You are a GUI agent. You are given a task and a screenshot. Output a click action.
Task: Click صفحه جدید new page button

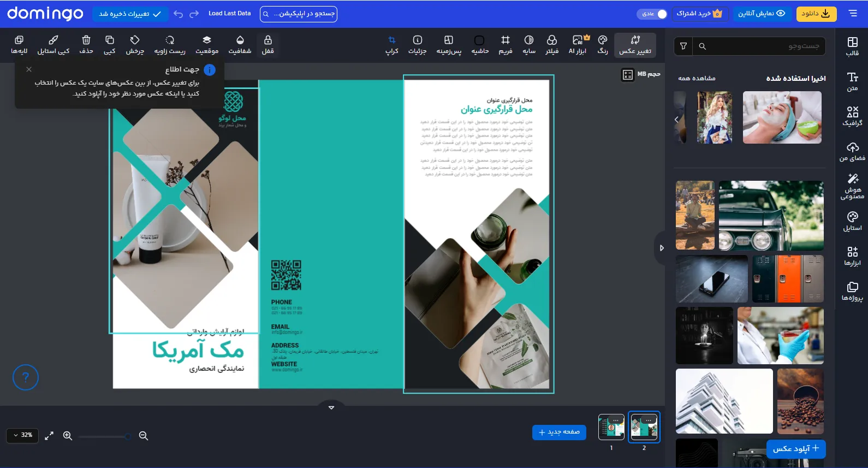point(559,432)
